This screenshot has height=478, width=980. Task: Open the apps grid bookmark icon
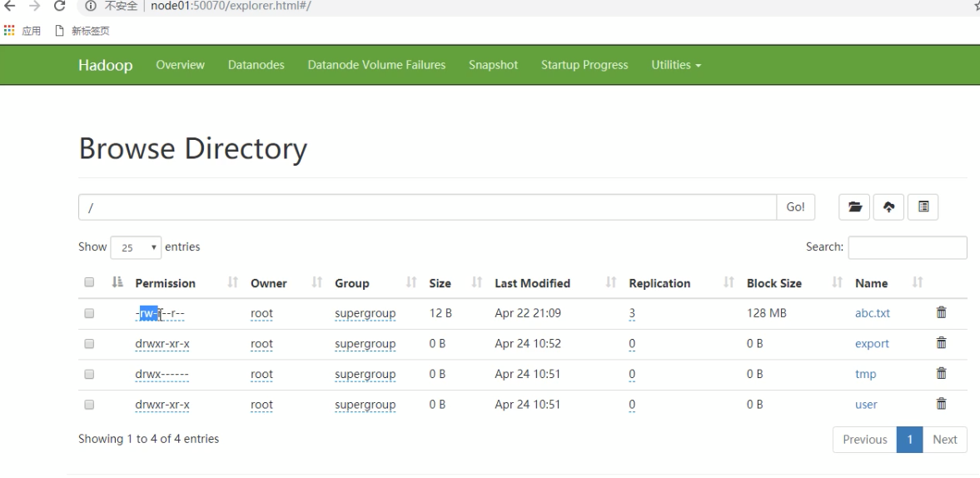9,31
